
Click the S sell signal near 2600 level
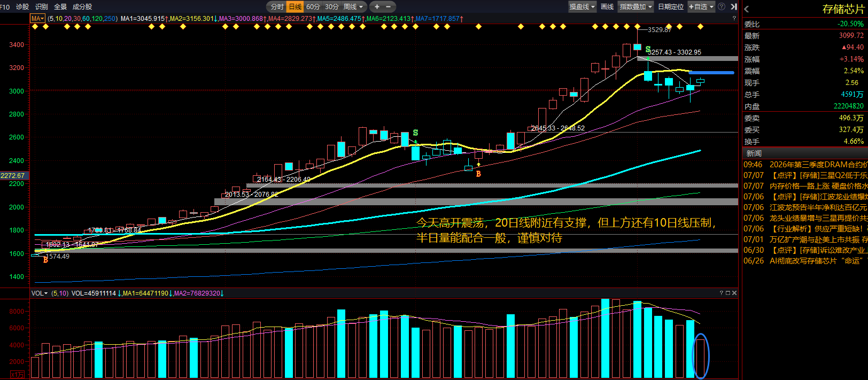coord(415,133)
